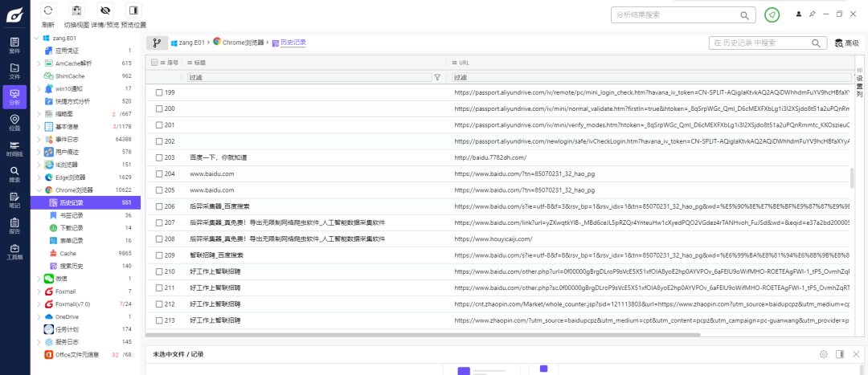Click the URL column filter input
The height and width of the screenshot is (375, 868).
pos(652,77)
